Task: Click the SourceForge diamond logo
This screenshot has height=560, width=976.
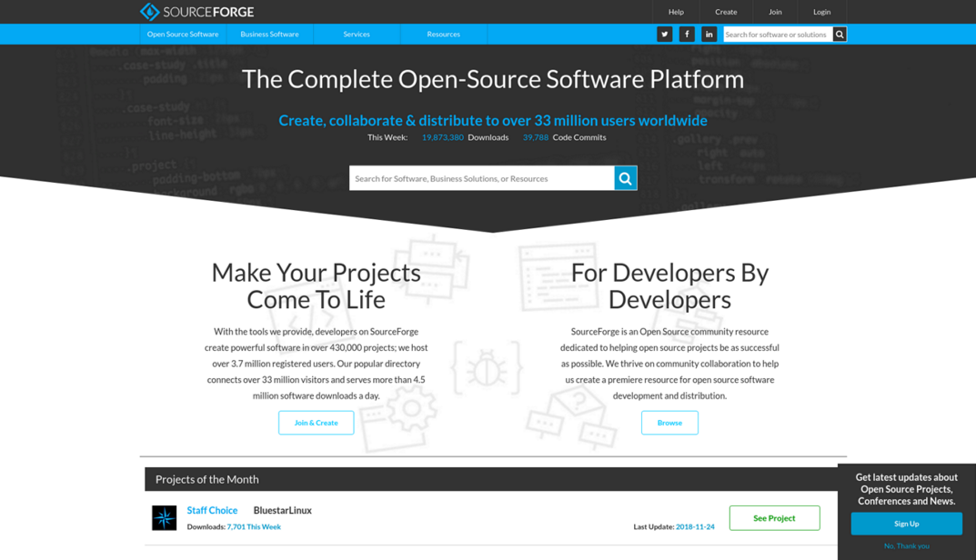Action: tap(149, 12)
